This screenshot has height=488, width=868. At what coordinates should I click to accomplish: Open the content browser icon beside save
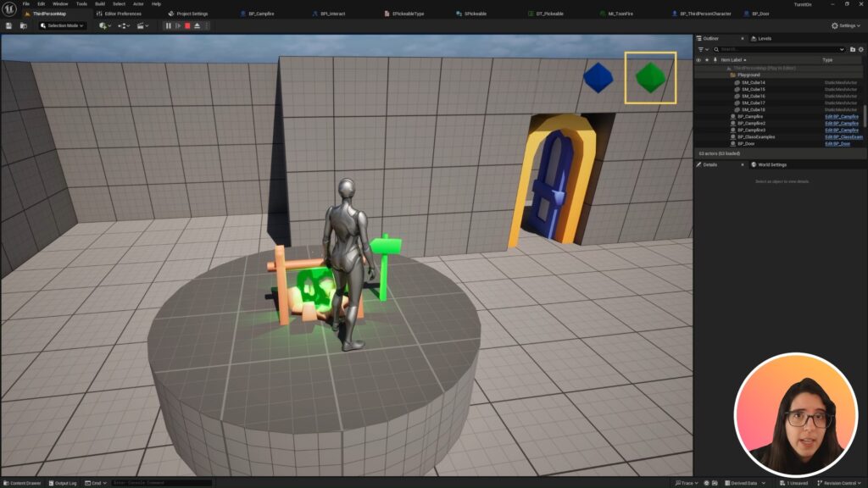coord(24,26)
